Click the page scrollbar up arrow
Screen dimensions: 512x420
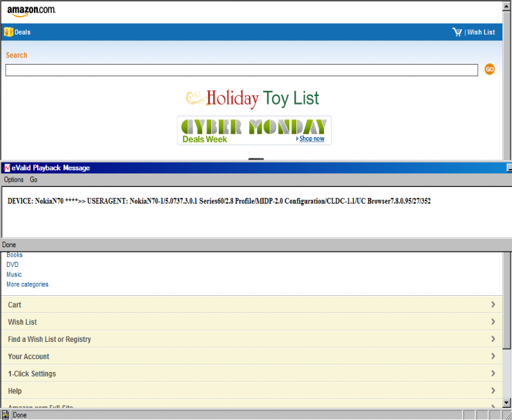(x=507, y=6)
